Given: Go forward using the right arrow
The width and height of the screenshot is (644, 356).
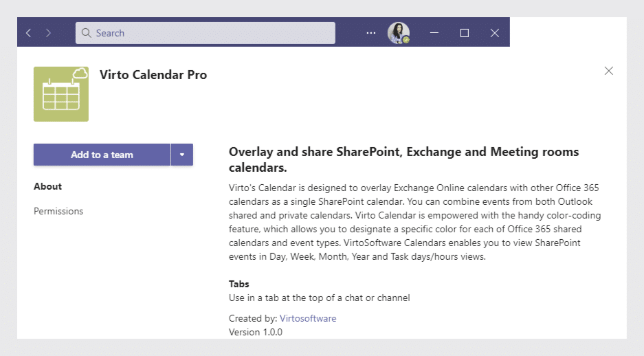Looking at the screenshot, I should pos(48,33).
